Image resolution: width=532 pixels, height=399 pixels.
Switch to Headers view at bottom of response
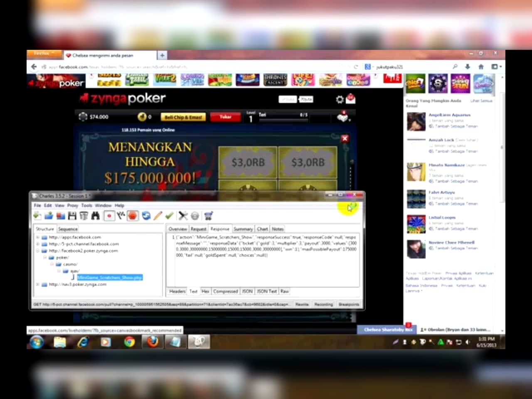coord(177,291)
